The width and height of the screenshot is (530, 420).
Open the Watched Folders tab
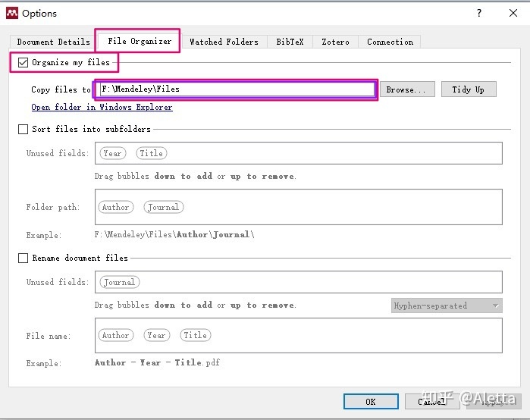224,42
